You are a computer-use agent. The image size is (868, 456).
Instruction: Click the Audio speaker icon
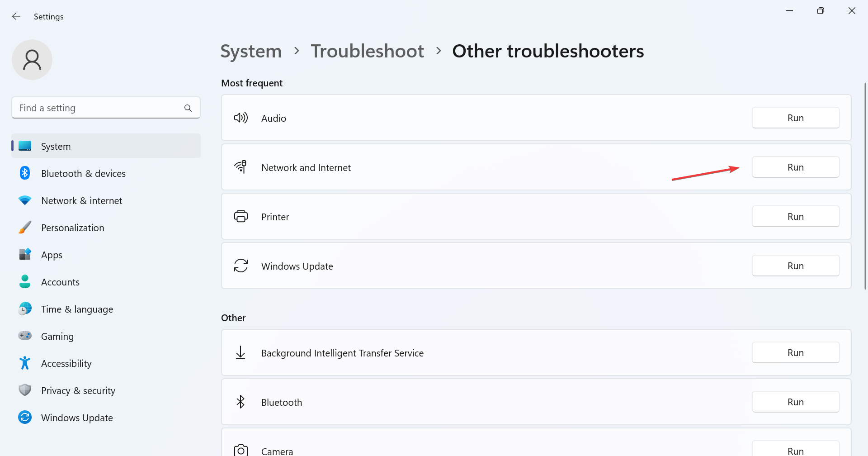[241, 118]
